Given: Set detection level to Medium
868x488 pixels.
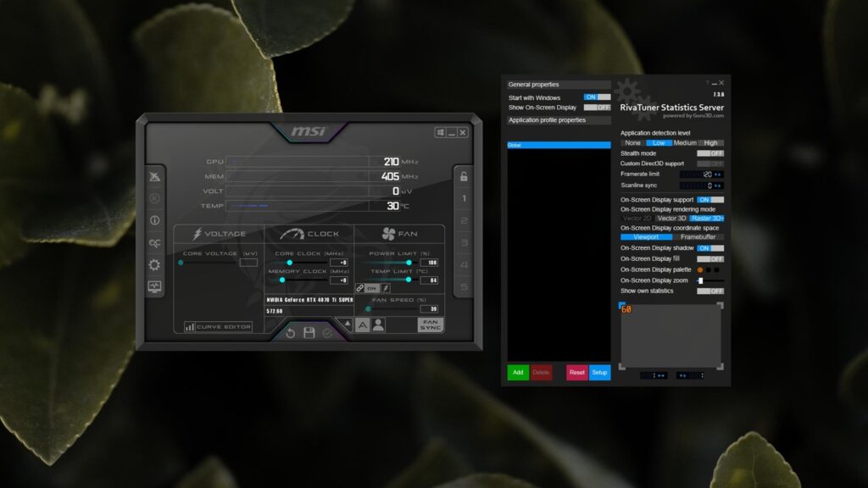Looking at the screenshot, I should (685, 142).
